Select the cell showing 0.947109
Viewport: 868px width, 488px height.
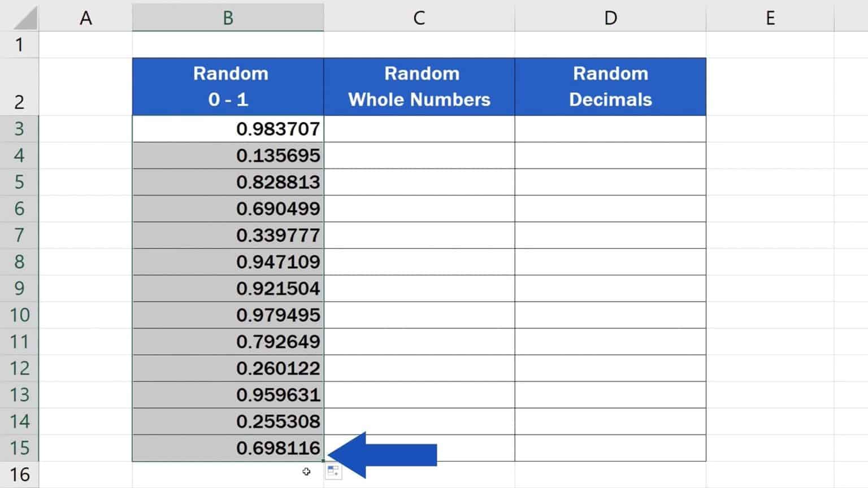[228, 262]
